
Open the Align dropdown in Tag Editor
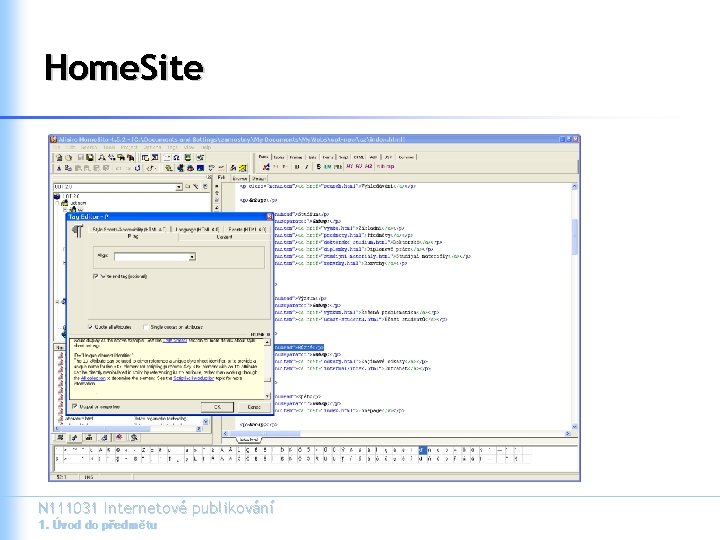click(192, 257)
